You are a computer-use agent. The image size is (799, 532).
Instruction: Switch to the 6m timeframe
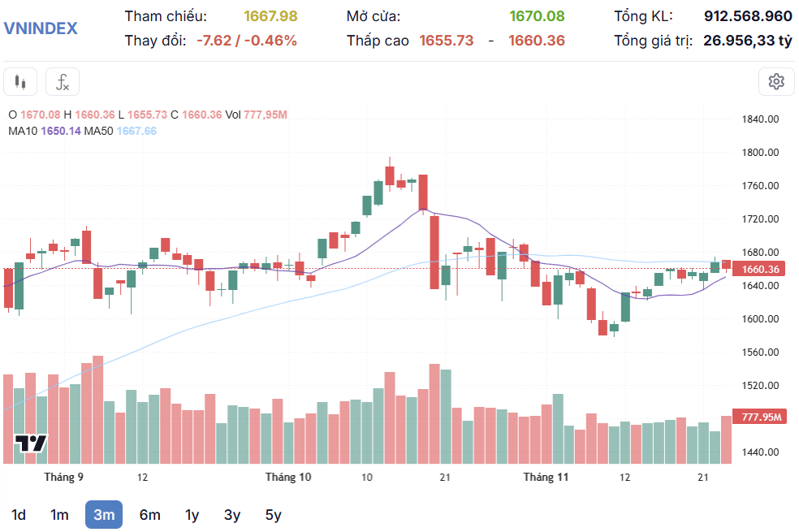149,514
